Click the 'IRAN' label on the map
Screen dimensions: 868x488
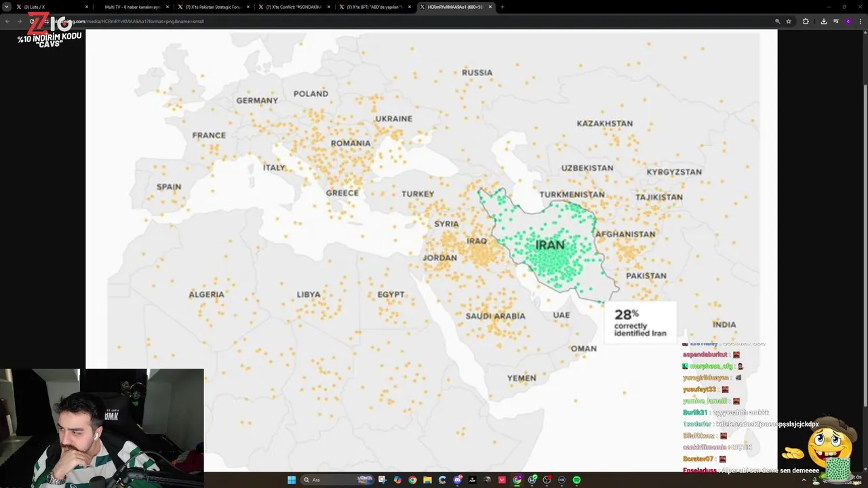pos(550,245)
